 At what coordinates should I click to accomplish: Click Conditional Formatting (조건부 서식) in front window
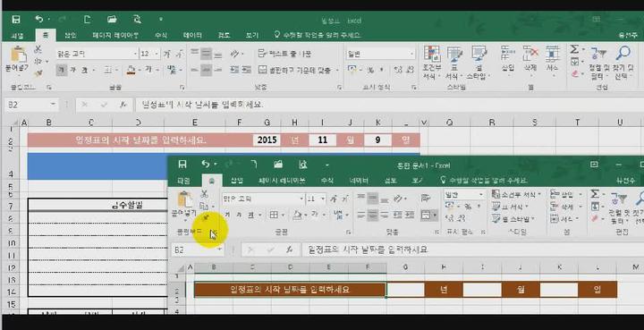[517, 194]
